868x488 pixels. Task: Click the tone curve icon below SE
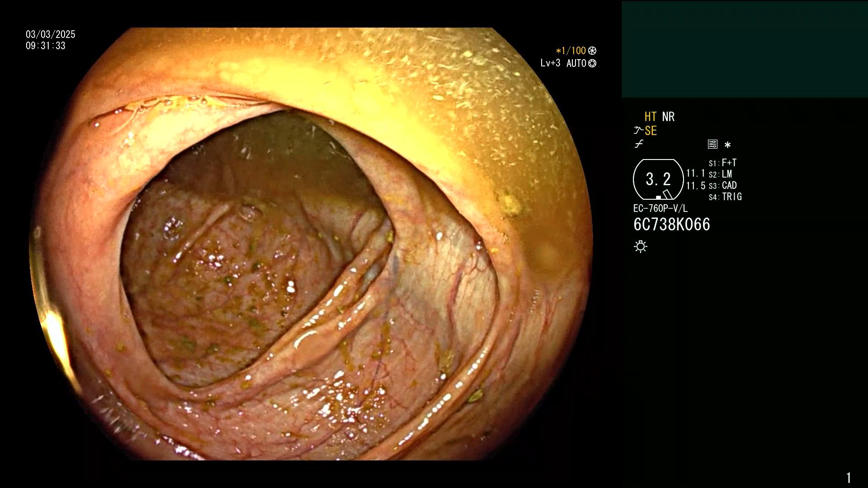(x=639, y=144)
